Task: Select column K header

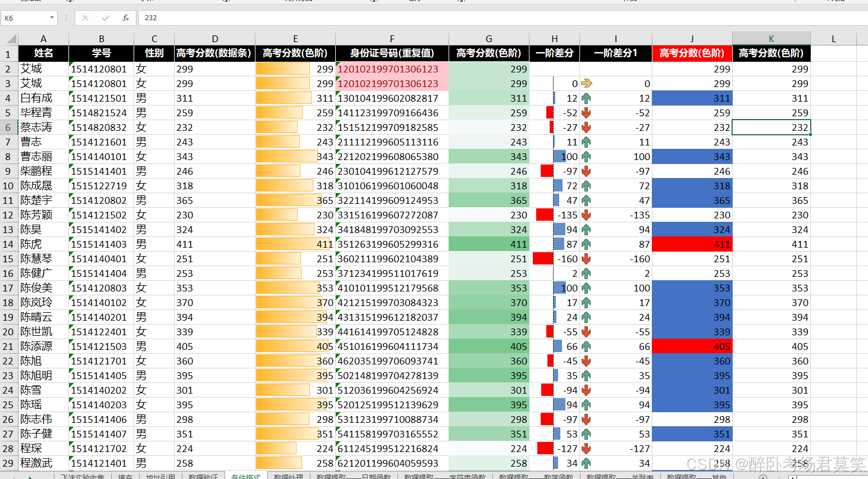Action: (771, 38)
